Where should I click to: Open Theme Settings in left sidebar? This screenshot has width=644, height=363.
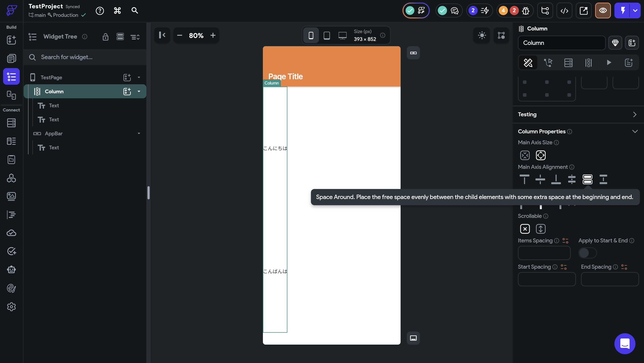[x=11, y=288]
